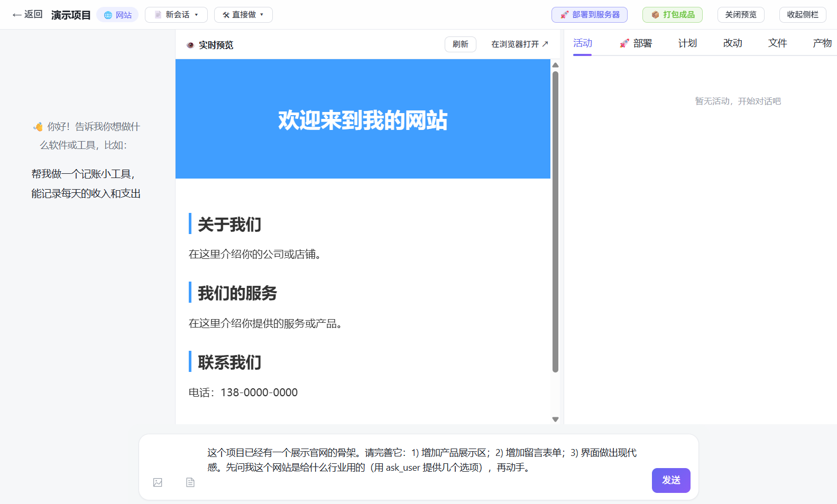
Task: Click the image attachment icon in input box
Action: pos(158,482)
